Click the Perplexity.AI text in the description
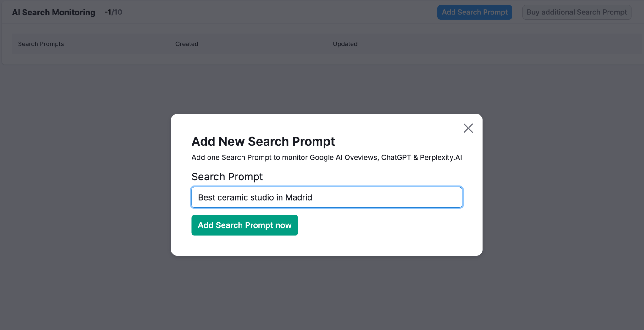The width and height of the screenshot is (644, 330). 441,157
